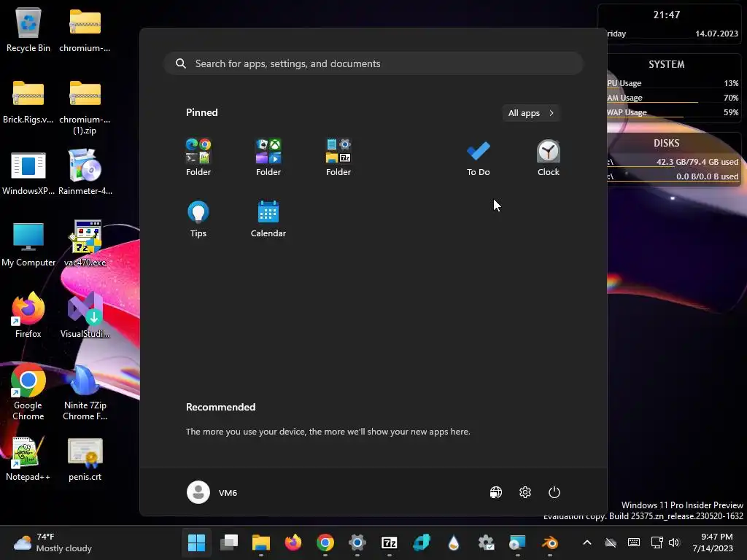Click the 70% usage bar in SYSTEM widget
This screenshot has height=560, width=747.
pyautogui.click(x=673, y=98)
